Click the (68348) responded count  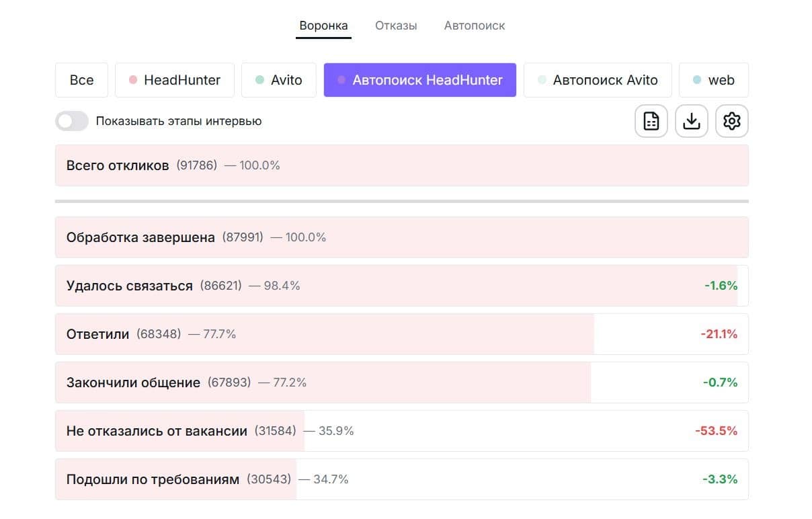(x=159, y=334)
